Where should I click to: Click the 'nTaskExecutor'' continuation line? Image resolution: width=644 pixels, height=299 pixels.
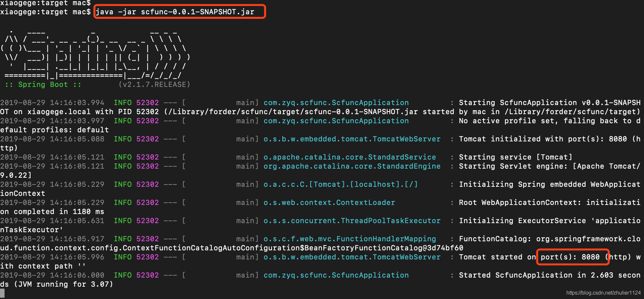point(32,230)
